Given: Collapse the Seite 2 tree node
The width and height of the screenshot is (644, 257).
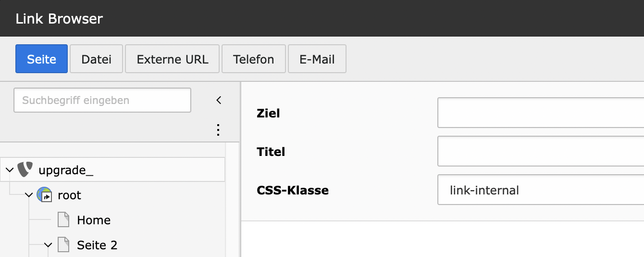Looking at the screenshot, I should 48,245.
